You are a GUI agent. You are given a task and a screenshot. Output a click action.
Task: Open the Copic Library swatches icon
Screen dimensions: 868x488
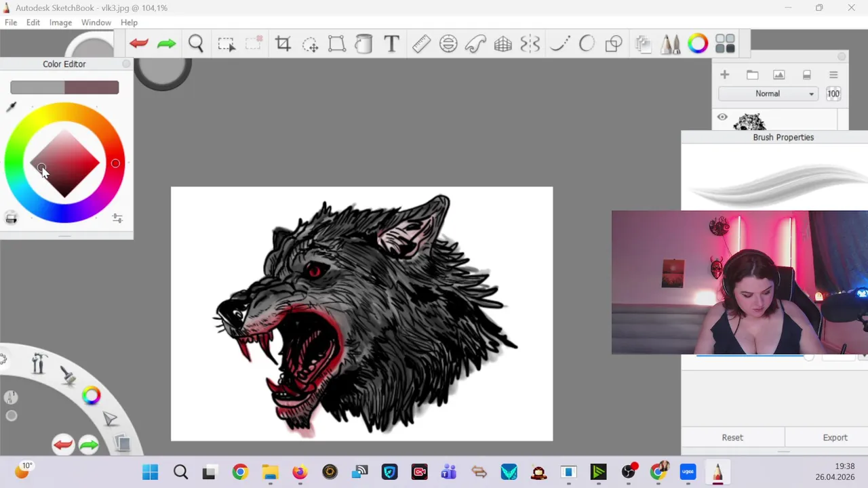pos(725,44)
